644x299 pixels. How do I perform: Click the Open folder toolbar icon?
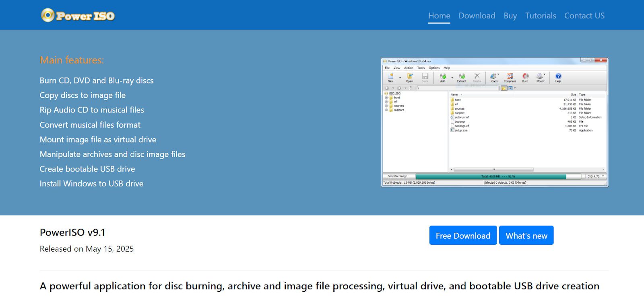[x=409, y=77]
